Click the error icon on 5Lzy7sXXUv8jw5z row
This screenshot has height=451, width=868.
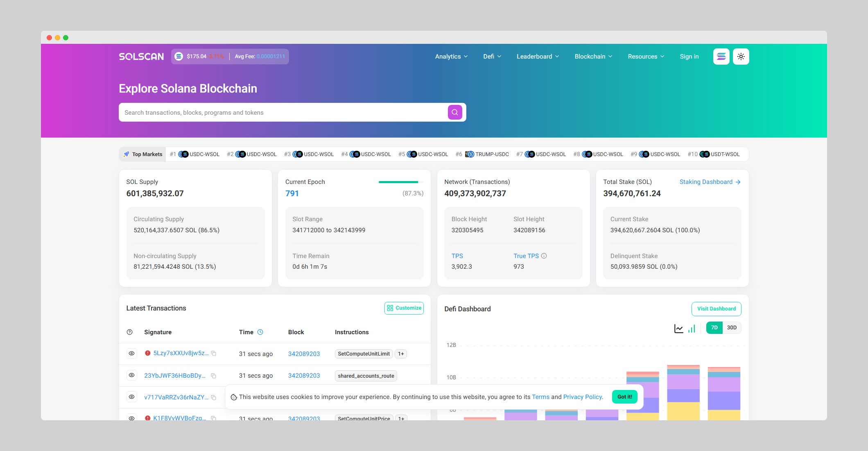(x=148, y=353)
